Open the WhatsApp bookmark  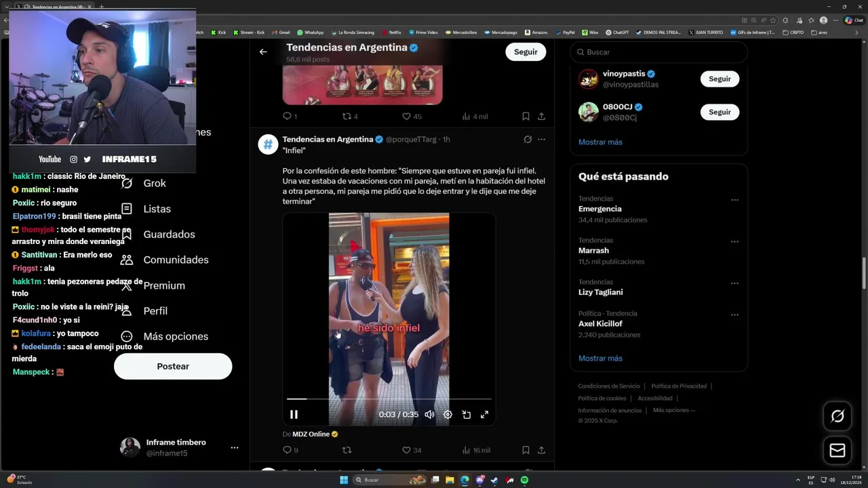point(310,33)
